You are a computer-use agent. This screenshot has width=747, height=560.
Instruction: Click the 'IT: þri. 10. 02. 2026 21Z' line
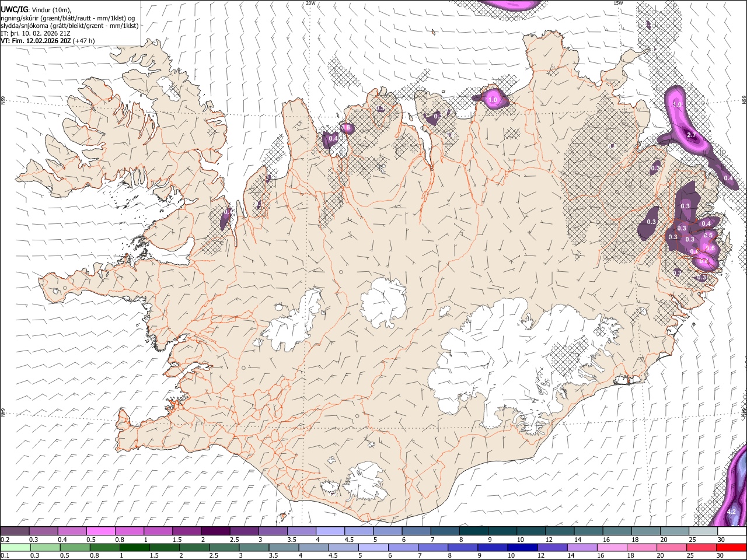click(x=37, y=33)
